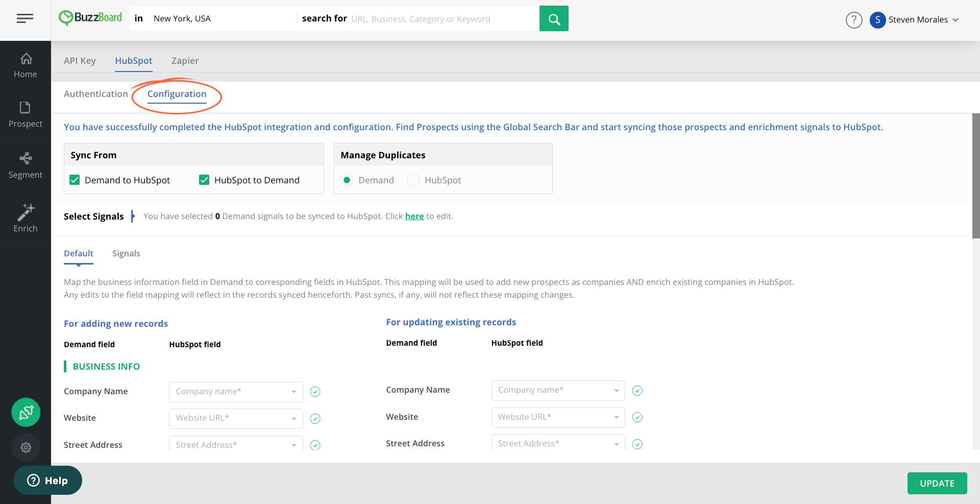Click the 'For updating existing records' heading
Image resolution: width=980 pixels, height=504 pixels.
pos(451,322)
